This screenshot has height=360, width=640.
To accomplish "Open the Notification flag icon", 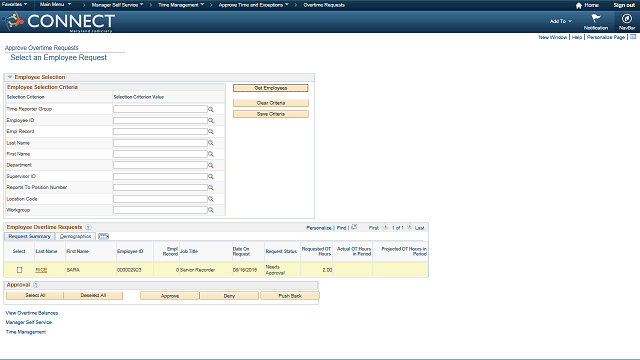I will click(x=596, y=18).
